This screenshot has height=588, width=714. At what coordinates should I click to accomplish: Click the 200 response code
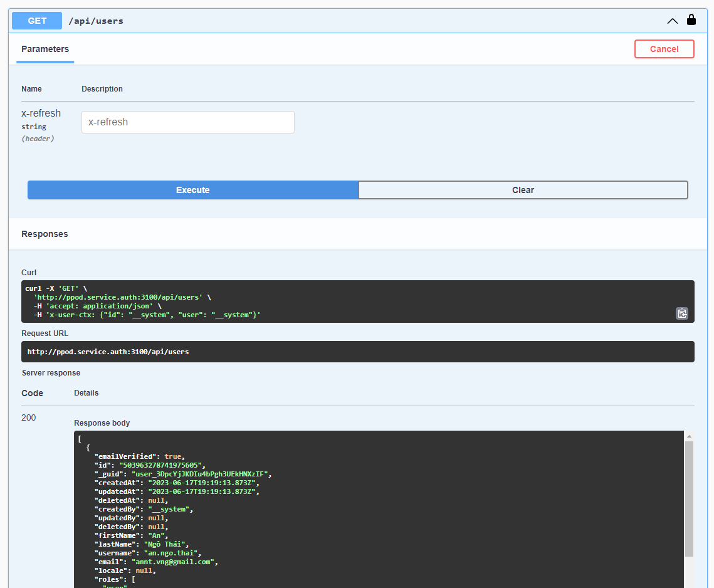[29, 417]
